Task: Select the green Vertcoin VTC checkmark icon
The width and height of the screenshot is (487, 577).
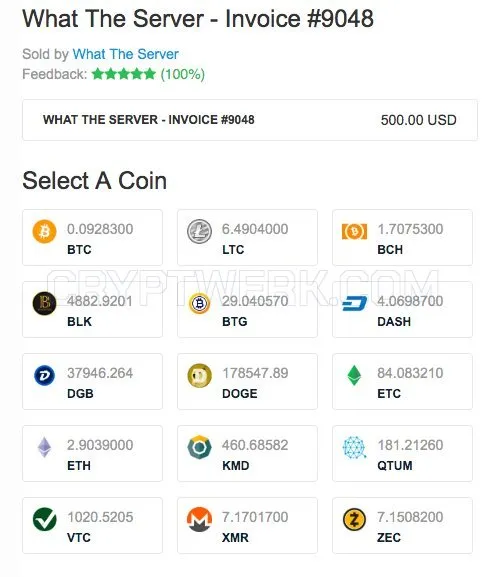Action: [x=45, y=519]
